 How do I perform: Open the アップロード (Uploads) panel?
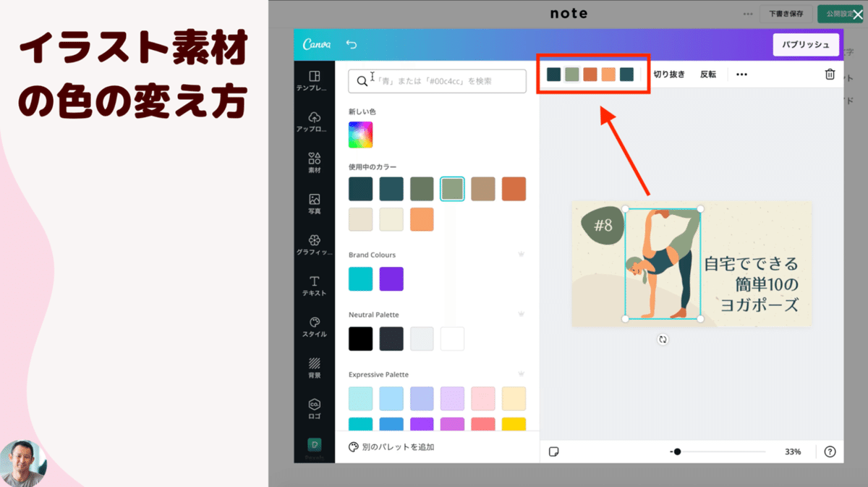[315, 123]
